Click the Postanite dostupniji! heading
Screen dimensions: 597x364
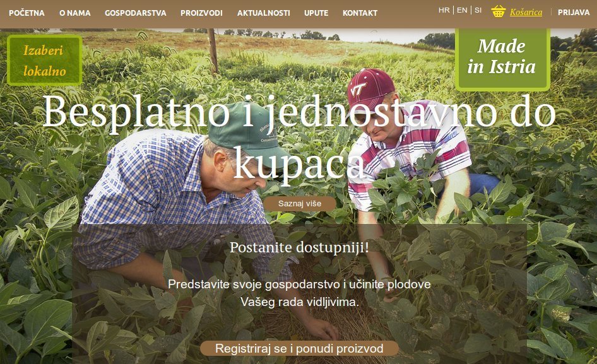[x=299, y=247]
